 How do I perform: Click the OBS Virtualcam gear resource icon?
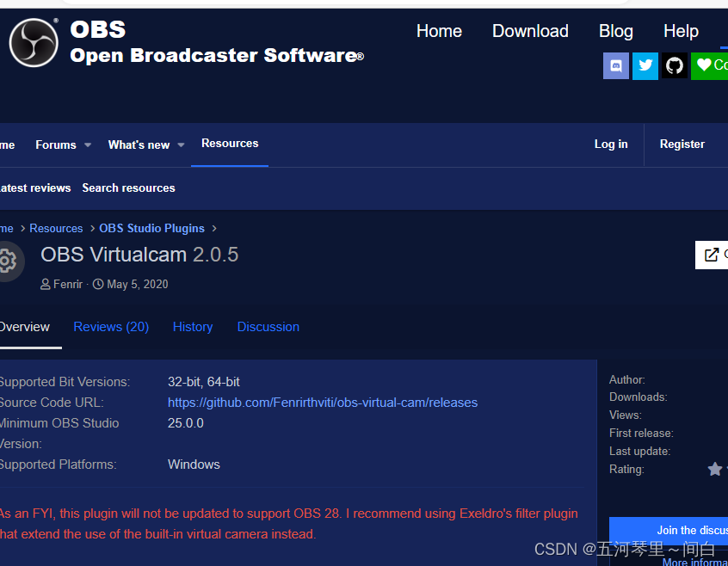click(8, 261)
